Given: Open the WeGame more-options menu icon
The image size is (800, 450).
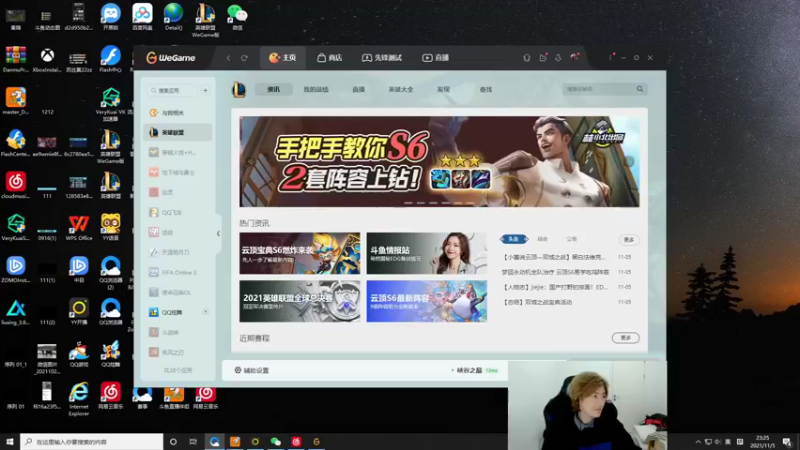Looking at the screenshot, I should [610, 58].
